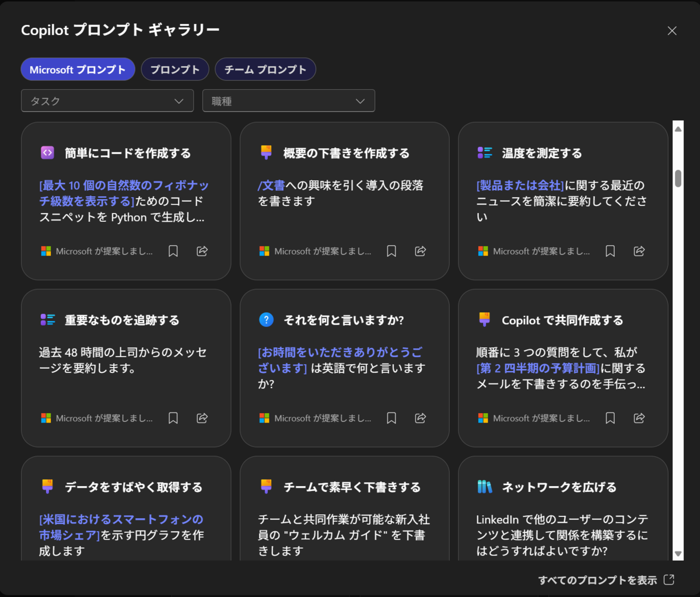The width and height of the screenshot is (700, 597).
Task: Click the [製品または会社] placeholder text
Action: pos(520,186)
